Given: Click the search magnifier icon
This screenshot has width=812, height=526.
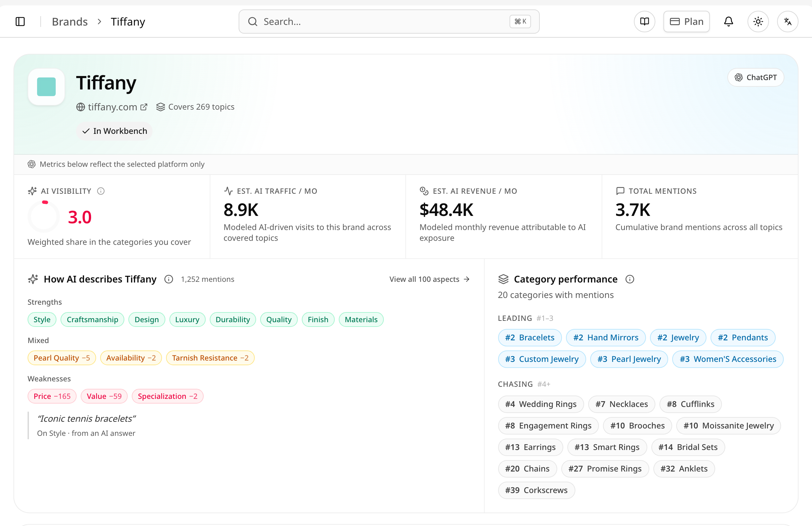Looking at the screenshot, I should pos(252,22).
